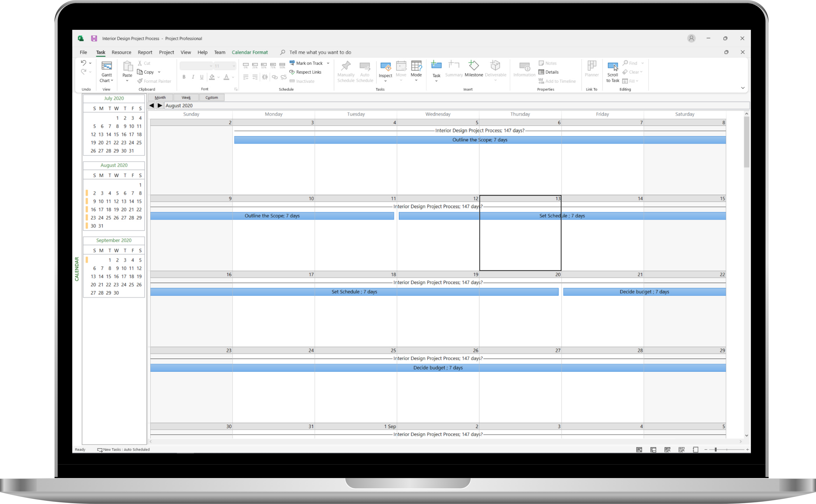
Task: Insert a Milestone
Action: coord(474,69)
